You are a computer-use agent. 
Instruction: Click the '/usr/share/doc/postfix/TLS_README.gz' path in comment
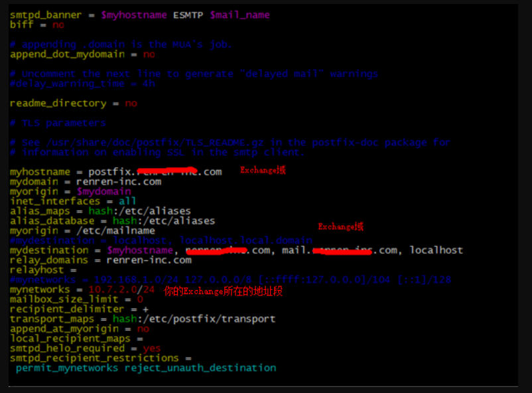coord(155,143)
